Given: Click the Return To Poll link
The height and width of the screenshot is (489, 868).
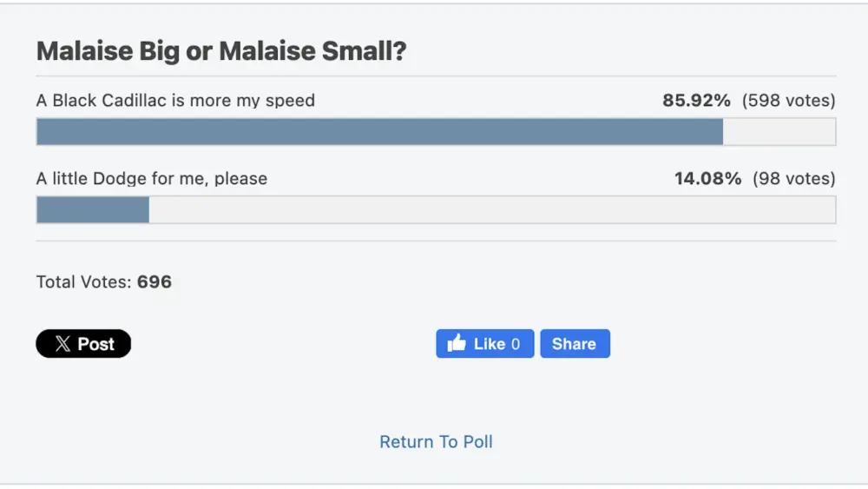Looking at the screenshot, I should tap(436, 442).
